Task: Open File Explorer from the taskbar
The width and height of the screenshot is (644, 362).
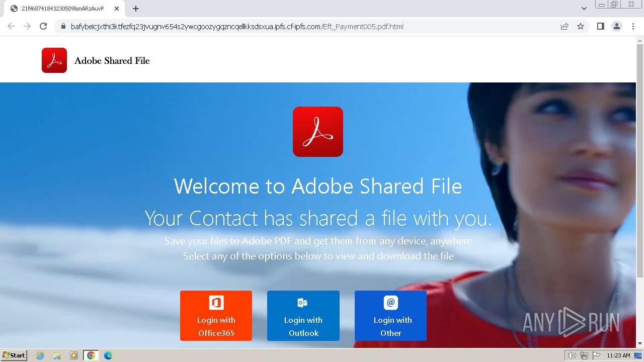Action: tap(57, 355)
